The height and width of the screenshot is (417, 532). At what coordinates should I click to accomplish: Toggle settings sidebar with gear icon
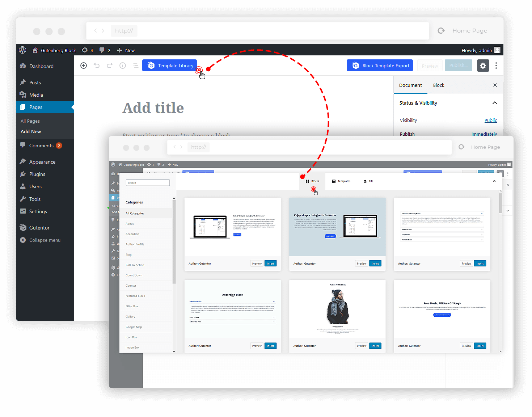pyautogui.click(x=483, y=66)
